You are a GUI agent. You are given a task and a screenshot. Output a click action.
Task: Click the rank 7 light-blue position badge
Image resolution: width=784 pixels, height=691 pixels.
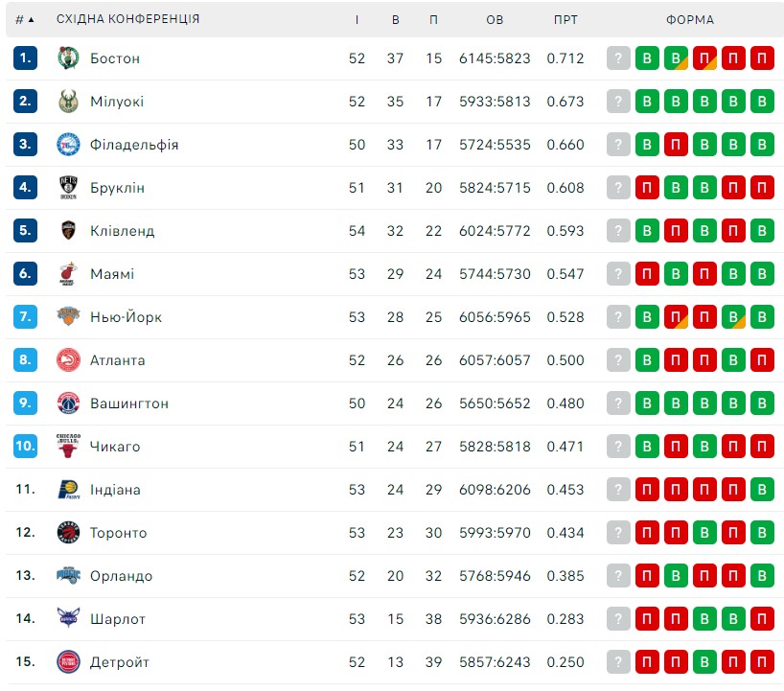25,316
